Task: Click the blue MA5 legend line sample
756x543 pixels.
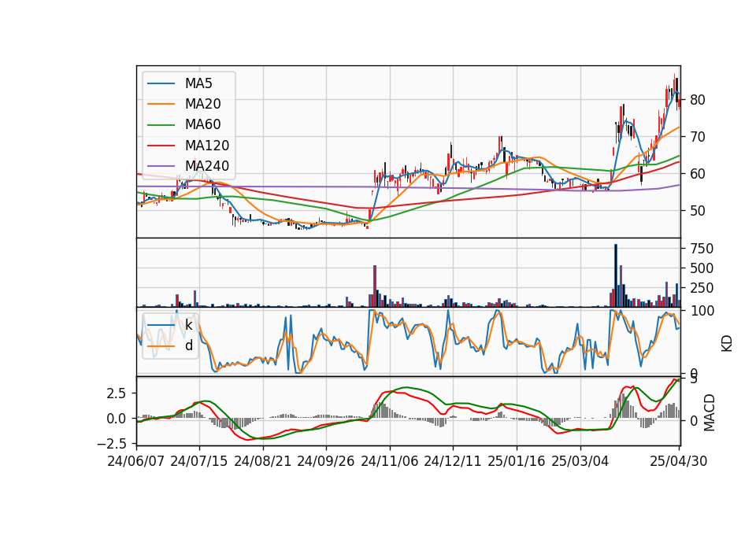Action: 161,84
